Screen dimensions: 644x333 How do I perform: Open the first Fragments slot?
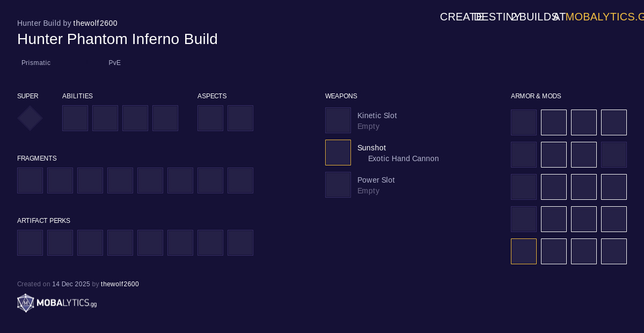[30, 180]
